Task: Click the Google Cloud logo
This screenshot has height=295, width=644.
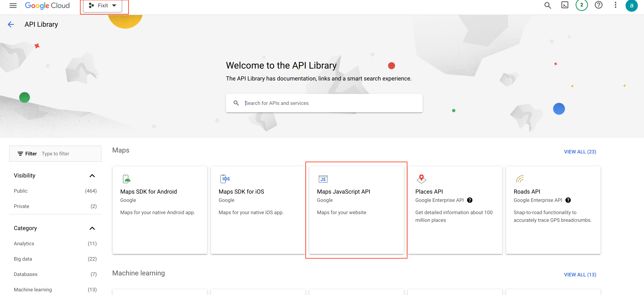Action: point(47,5)
